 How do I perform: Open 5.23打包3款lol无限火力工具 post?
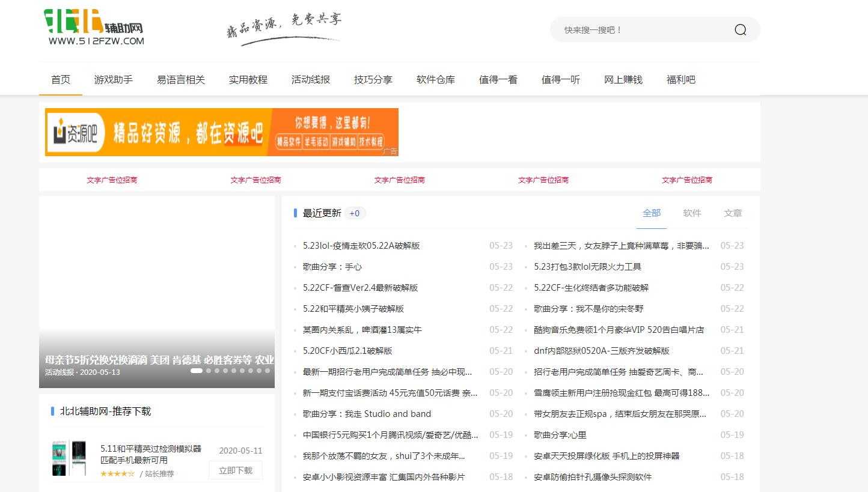click(x=588, y=267)
